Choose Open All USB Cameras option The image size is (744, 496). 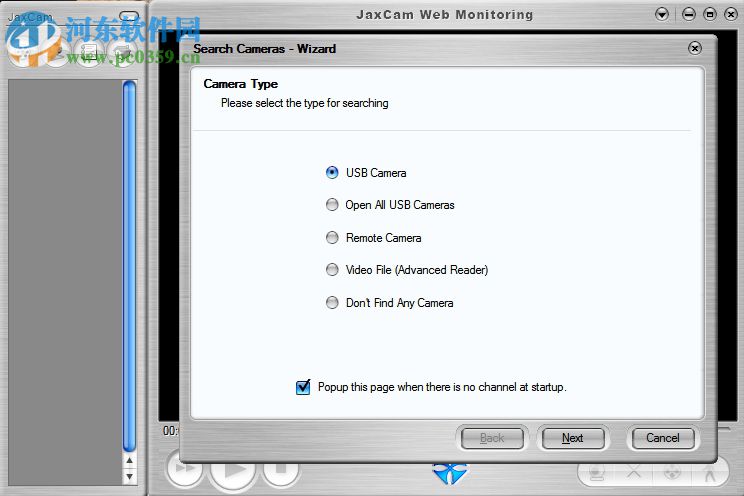[332, 205]
